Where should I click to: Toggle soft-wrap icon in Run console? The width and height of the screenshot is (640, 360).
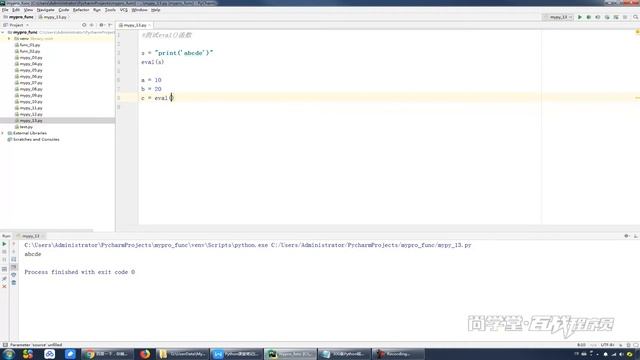pos(13,259)
